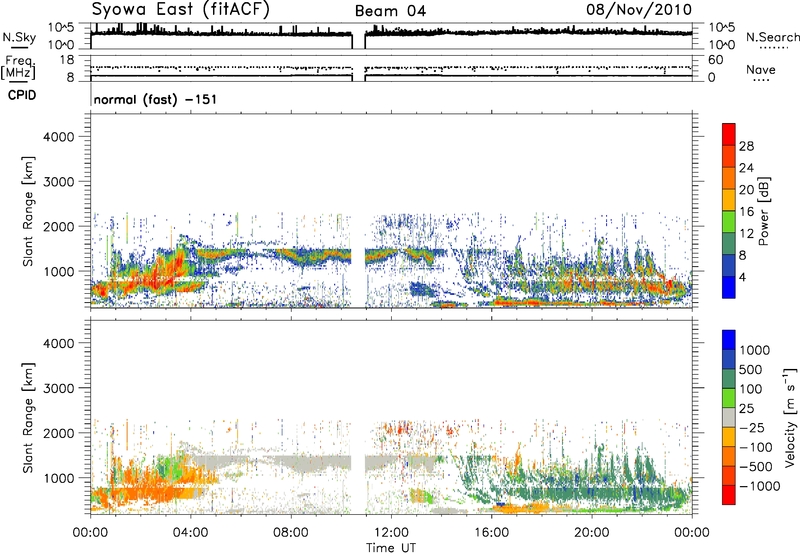
Task: Click the "4000" tick in the power panel
Action: coord(59,137)
